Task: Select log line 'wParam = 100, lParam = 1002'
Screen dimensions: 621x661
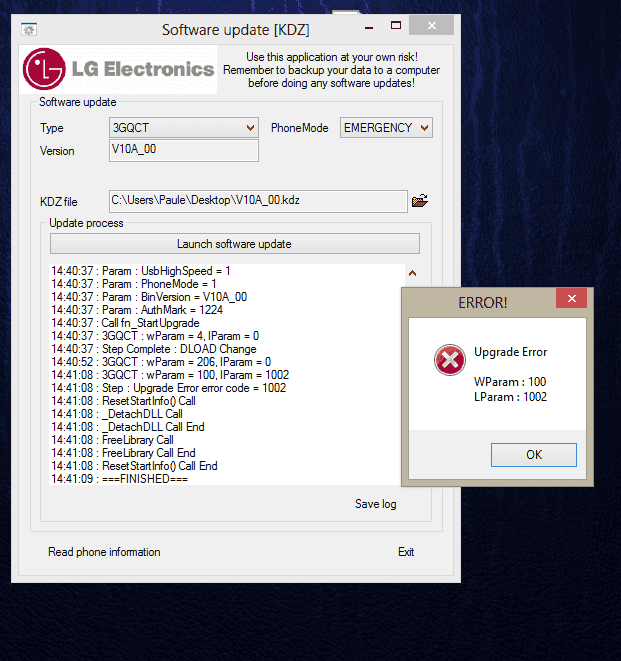Action: coord(170,375)
